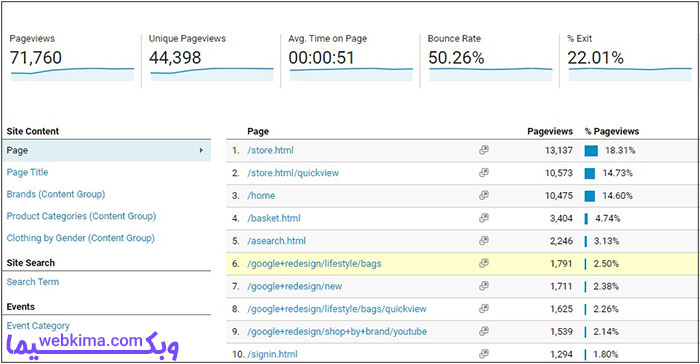Click the 14.73% percentage bar
Screen dimensions: 700x364
pyautogui.click(x=590, y=173)
